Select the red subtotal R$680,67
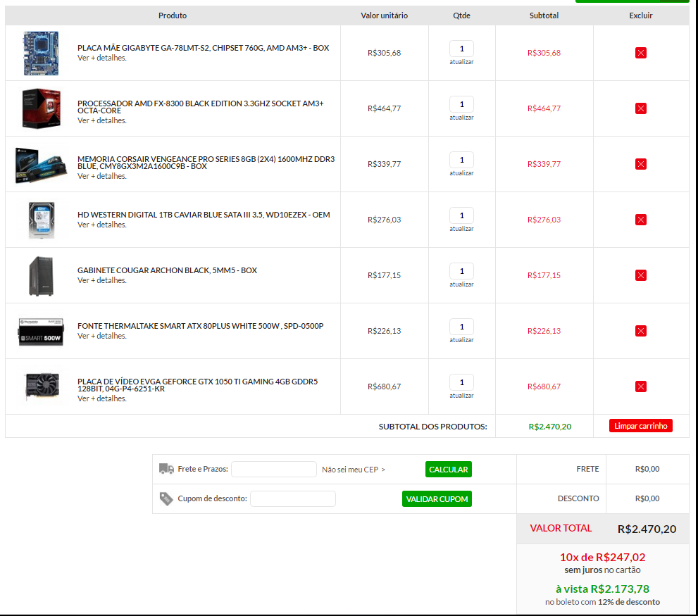This screenshot has width=698, height=616. (544, 386)
